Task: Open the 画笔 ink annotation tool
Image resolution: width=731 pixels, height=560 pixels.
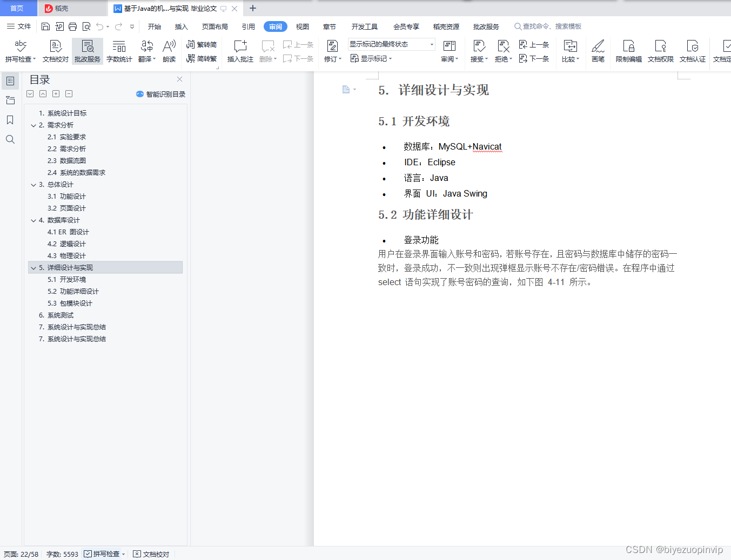Action: tap(598, 51)
